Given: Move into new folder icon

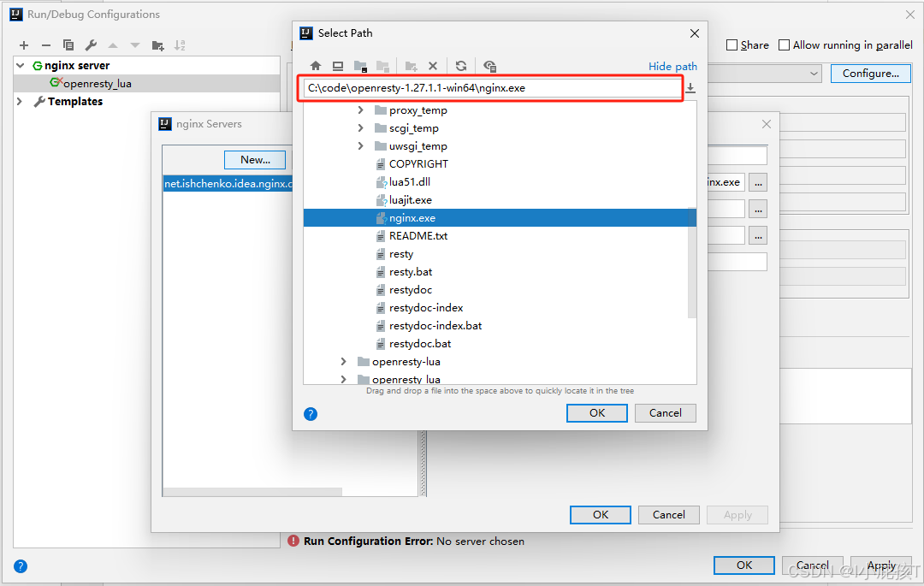Looking at the screenshot, I should pos(158,45).
